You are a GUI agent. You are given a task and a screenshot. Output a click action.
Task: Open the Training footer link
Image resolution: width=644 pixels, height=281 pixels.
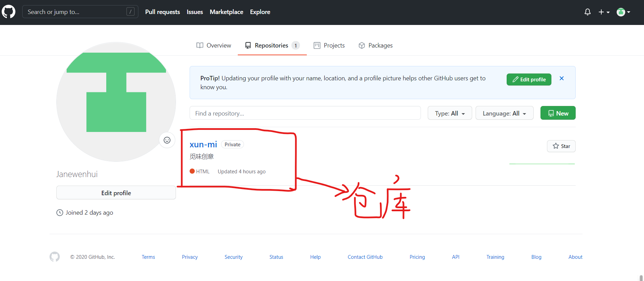(495, 257)
